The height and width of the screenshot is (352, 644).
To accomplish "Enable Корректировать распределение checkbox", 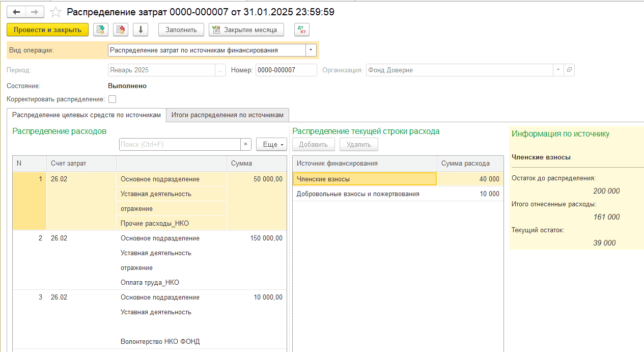I will coord(113,99).
